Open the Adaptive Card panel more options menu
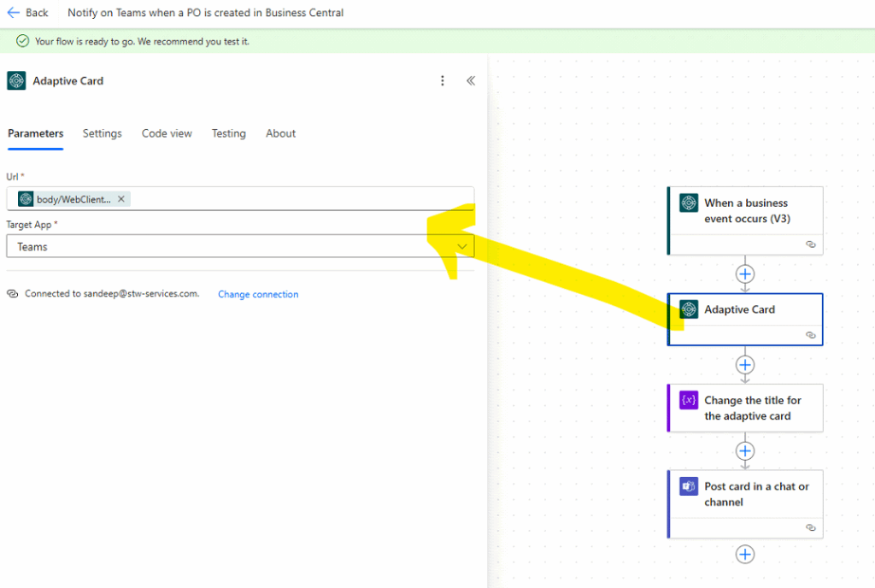 tap(442, 81)
